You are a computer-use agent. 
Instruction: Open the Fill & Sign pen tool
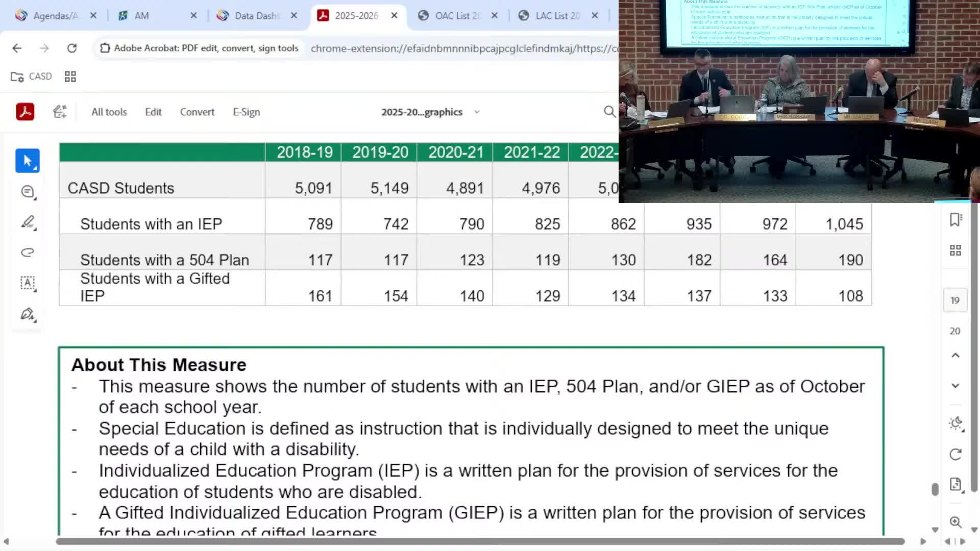pos(27,313)
